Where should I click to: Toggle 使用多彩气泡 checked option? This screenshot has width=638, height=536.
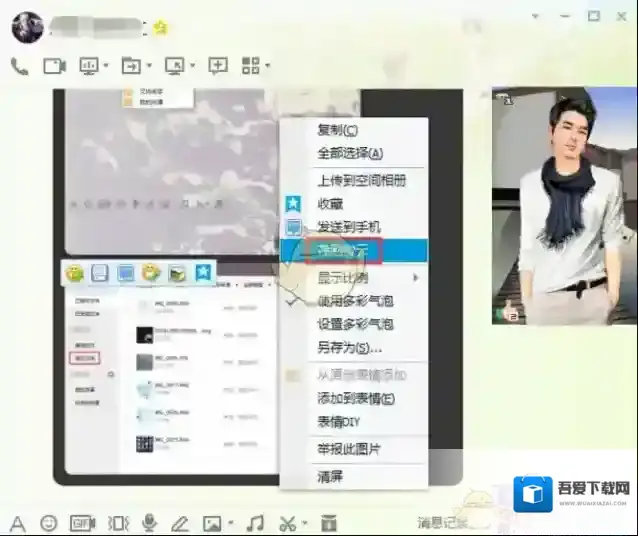coord(355,301)
